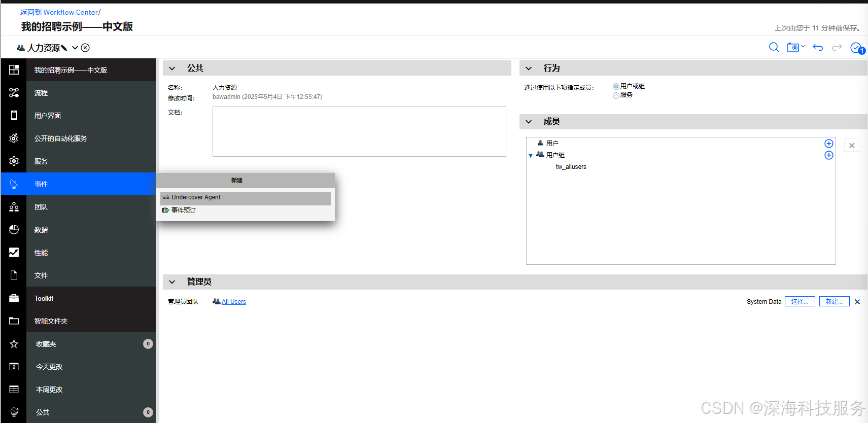The width and height of the screenshot is (868, 423).
Task: Click the undo arrow icon
Action: point(818,48)
